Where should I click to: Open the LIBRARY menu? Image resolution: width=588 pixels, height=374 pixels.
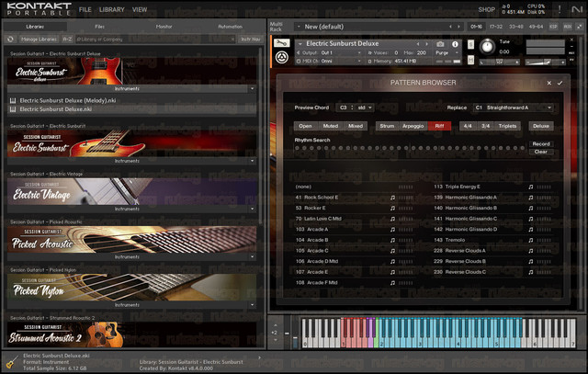click(112, 9)
